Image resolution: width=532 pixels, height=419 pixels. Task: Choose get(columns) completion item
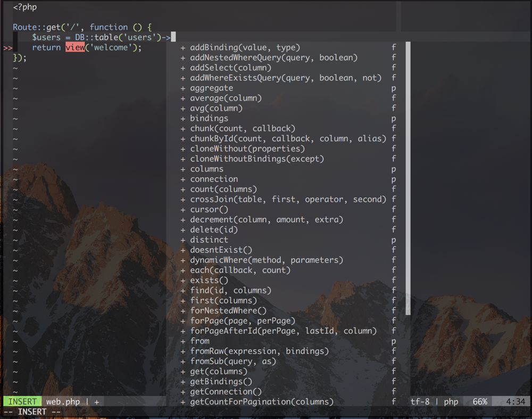(x=288, y=371)
